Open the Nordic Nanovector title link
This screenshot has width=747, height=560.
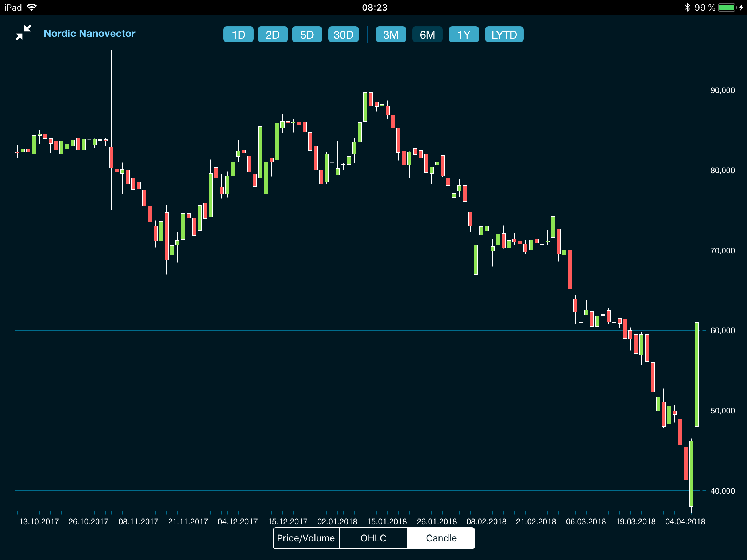tap(89, 33)
